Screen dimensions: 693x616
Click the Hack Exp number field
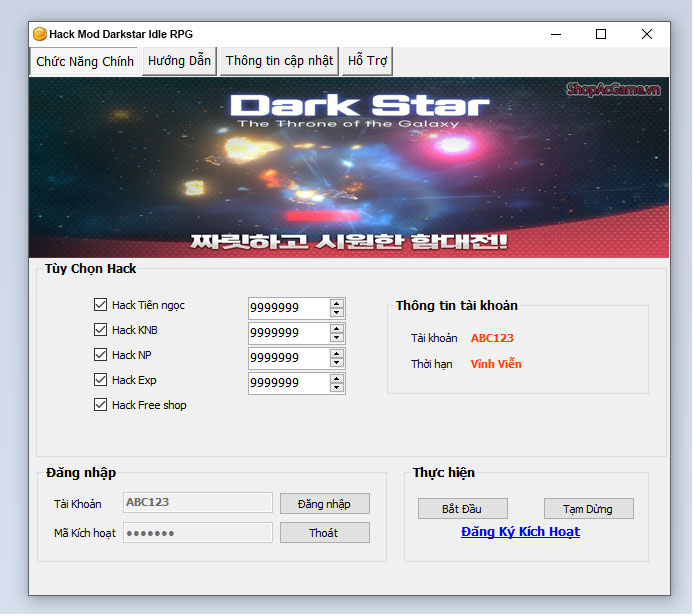[289, 384]
